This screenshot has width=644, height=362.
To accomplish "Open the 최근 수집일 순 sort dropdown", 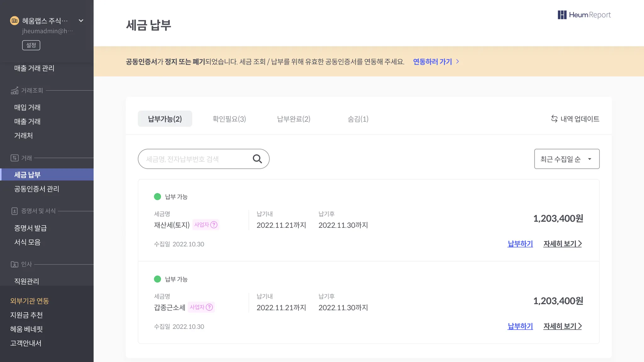I will coord(567,159).
